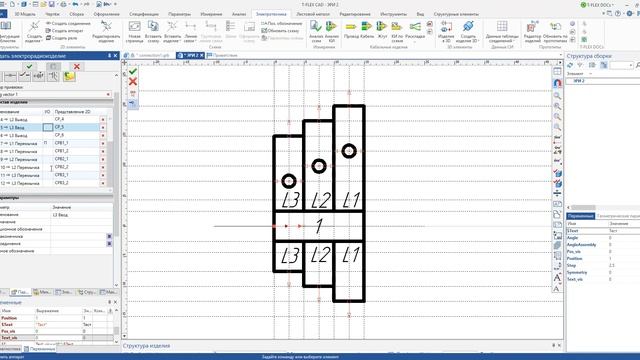Pin the left properties panel

(x=109, y=56)
